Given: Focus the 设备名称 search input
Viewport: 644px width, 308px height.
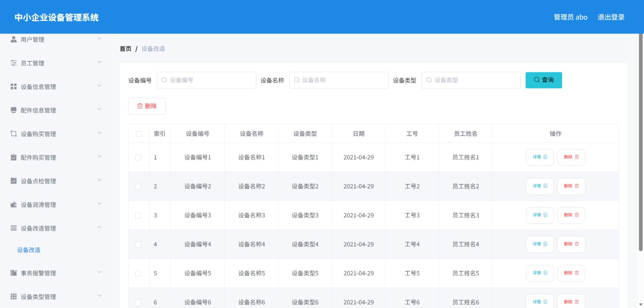Looking at the screenshot, I should 339,80.
